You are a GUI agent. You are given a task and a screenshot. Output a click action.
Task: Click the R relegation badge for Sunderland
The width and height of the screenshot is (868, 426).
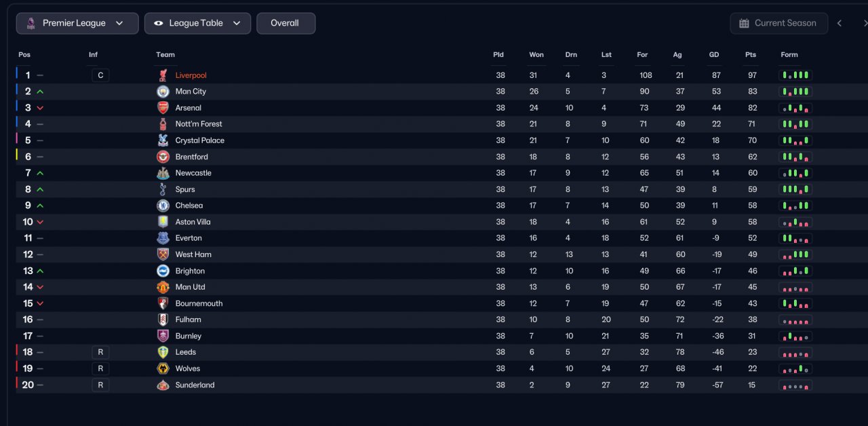click(100, 385)
